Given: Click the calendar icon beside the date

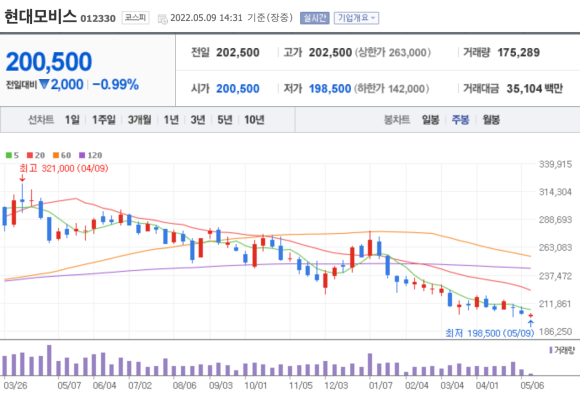Looking at the screenshot, I should (x=162, y=19).
